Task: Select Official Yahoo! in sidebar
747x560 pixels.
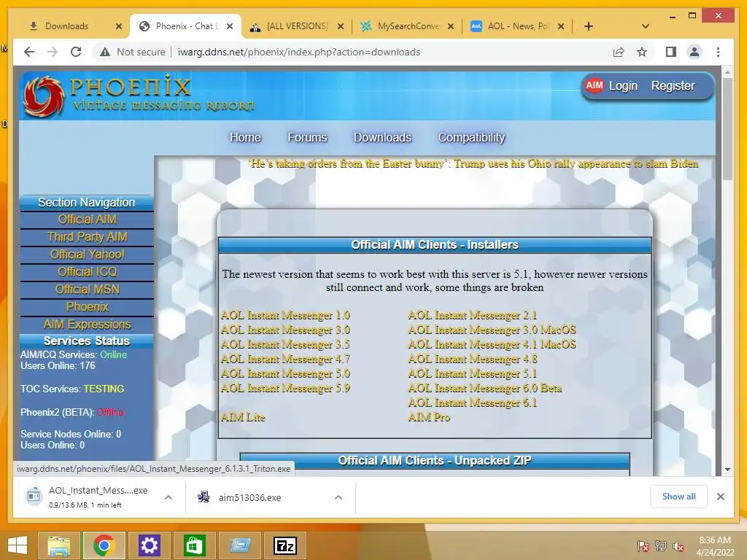Action: click(x=88, y=254)
